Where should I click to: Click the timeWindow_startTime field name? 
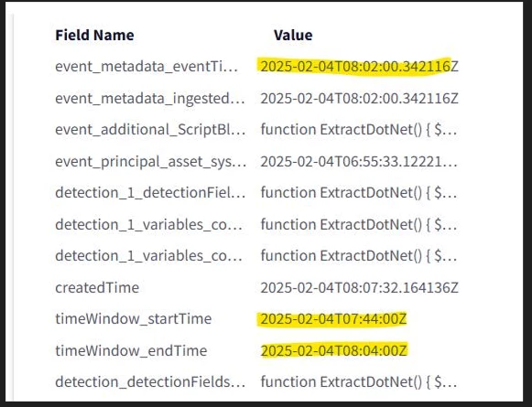point(134,319)
